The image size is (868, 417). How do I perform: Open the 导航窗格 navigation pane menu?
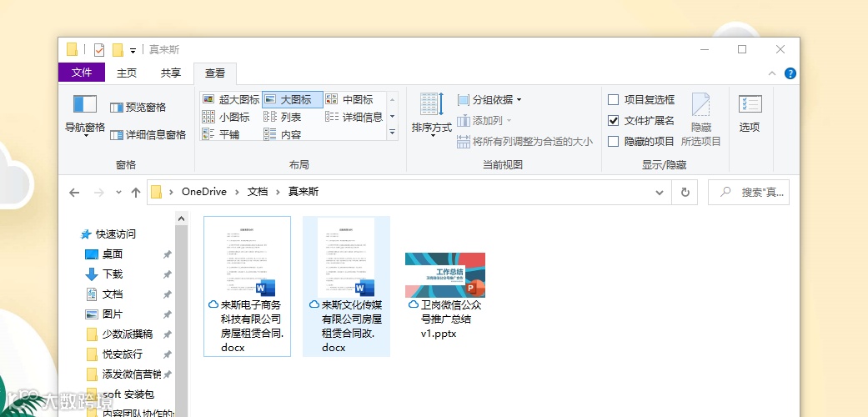[85, 115]
